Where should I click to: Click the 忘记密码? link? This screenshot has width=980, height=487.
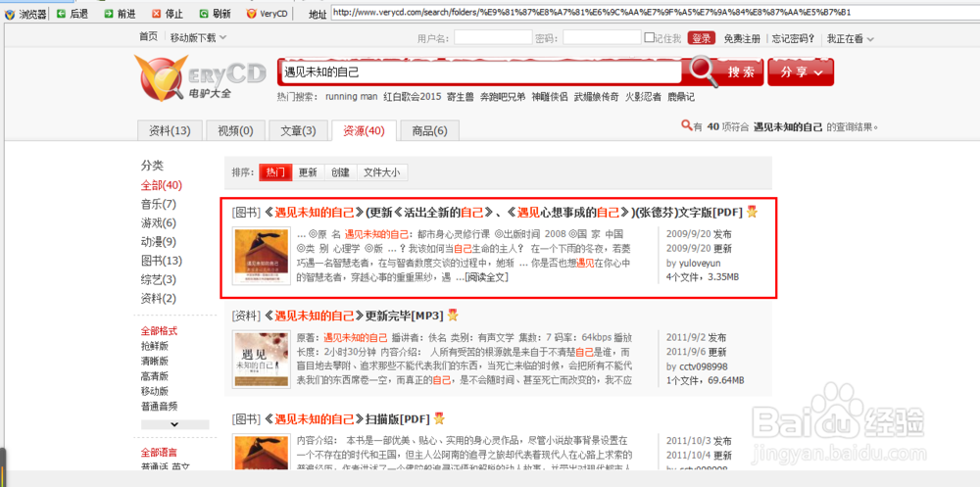click(x=793, y=39)
